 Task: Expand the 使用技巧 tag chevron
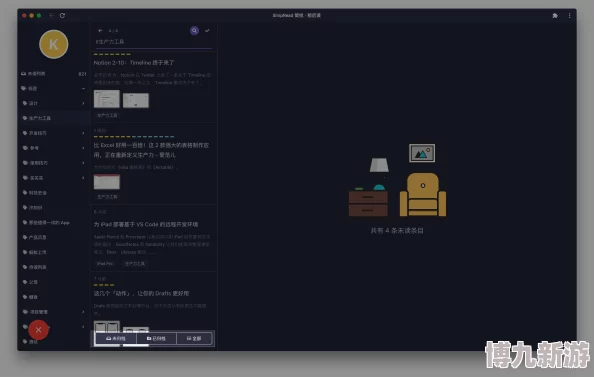pos(83,163)
